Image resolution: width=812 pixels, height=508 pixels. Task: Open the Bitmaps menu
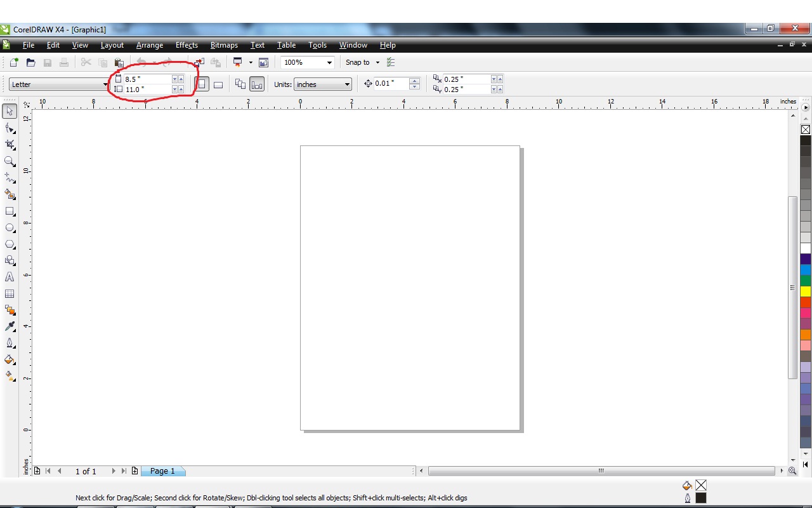[x=224, y=45]
